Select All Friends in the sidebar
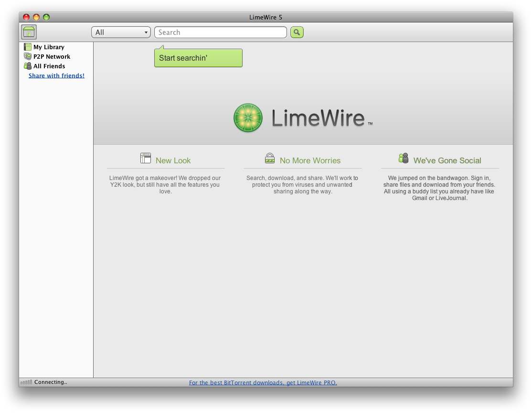 tap(49, 66)
